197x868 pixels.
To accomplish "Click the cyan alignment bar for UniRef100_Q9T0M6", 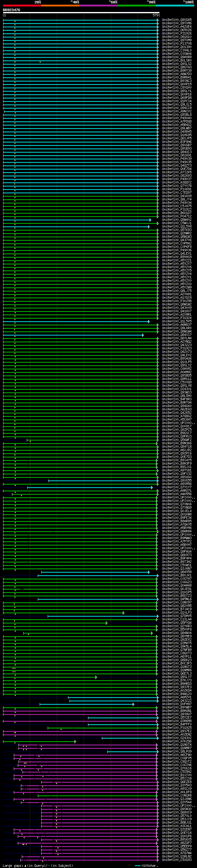I will pos(81,23).
